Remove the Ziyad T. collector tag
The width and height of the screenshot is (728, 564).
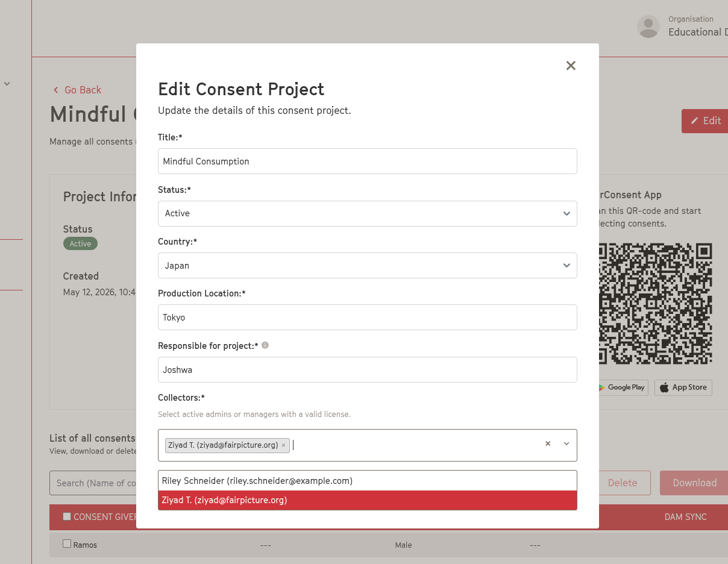(x=283, y=445)
